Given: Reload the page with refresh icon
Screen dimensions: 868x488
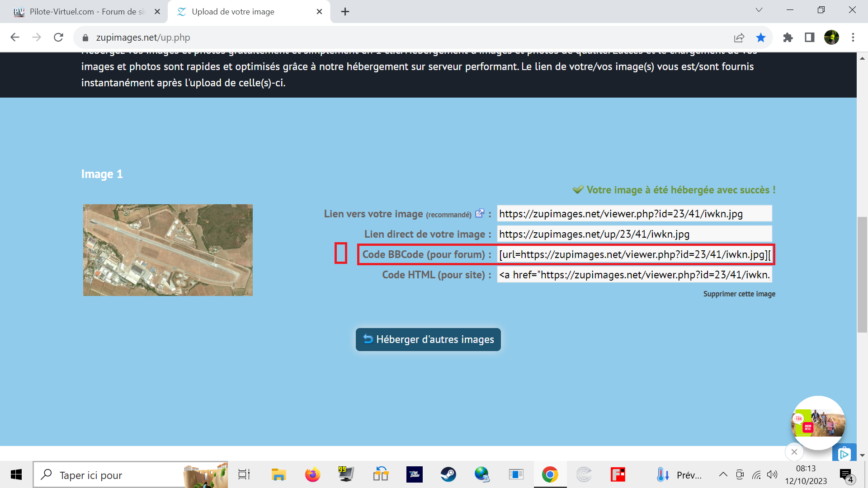Looking at the screenshot, I should point(58,38).
